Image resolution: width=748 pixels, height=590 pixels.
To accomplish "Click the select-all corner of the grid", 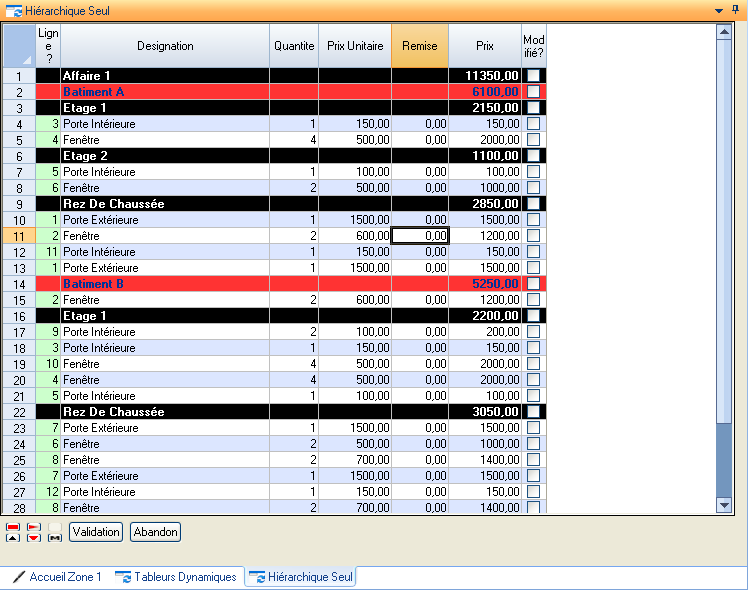I will (x=18, y=46).
